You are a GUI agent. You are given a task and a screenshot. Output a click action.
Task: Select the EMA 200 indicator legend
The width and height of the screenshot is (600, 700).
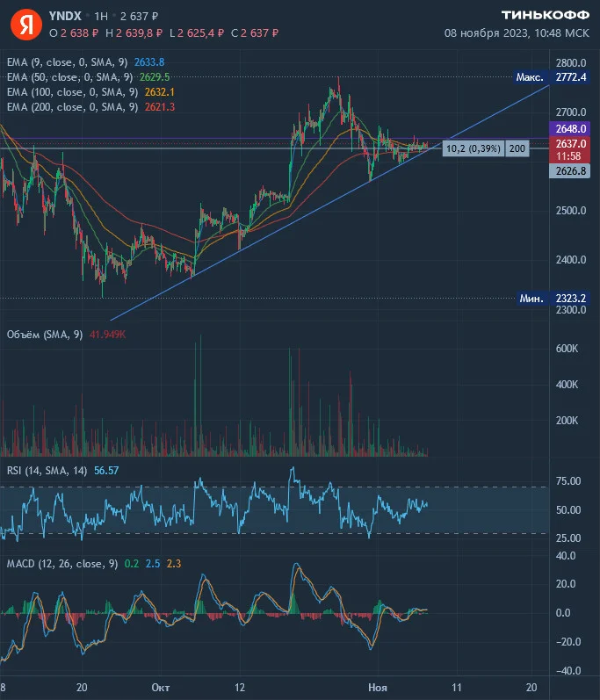tap(90, 107)
